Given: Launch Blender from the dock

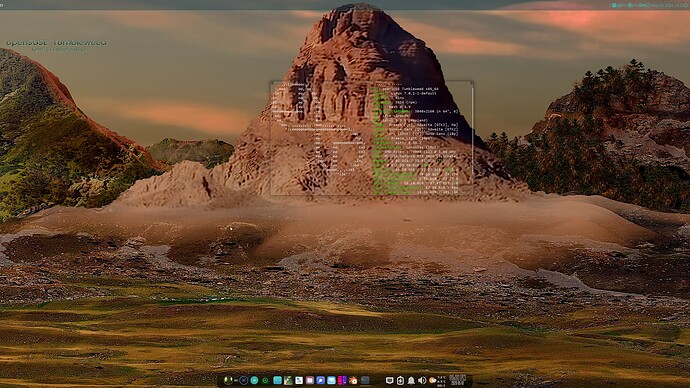Looking at the screenshot, I should [353, 380].
